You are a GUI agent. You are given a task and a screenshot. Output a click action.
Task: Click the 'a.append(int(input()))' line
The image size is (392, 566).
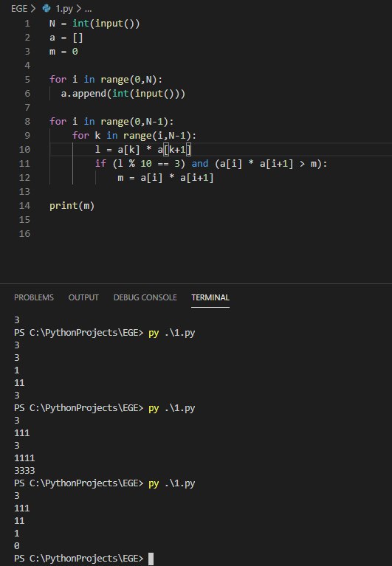click(x=123, y=94)
